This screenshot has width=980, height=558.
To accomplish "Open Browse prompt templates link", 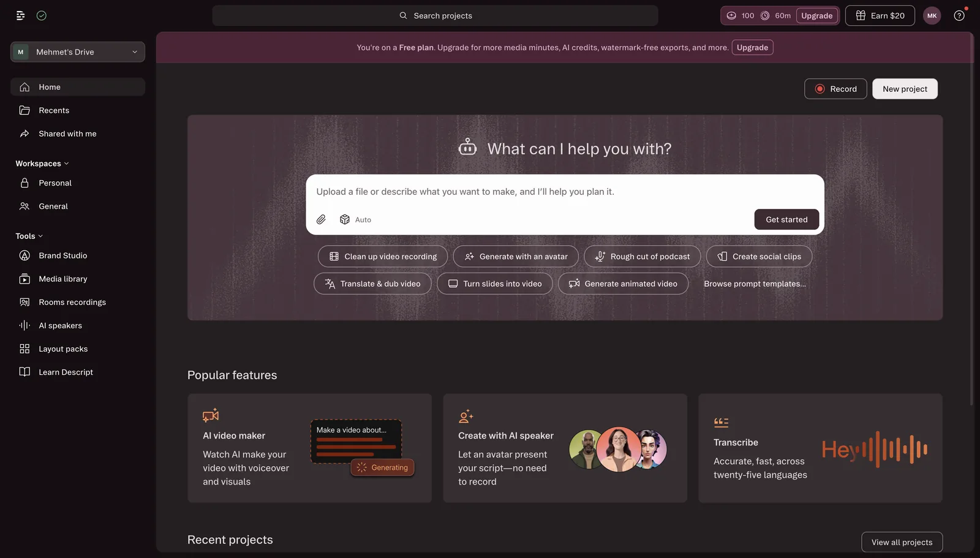I will pyautogui.click(x=755, y=284).
